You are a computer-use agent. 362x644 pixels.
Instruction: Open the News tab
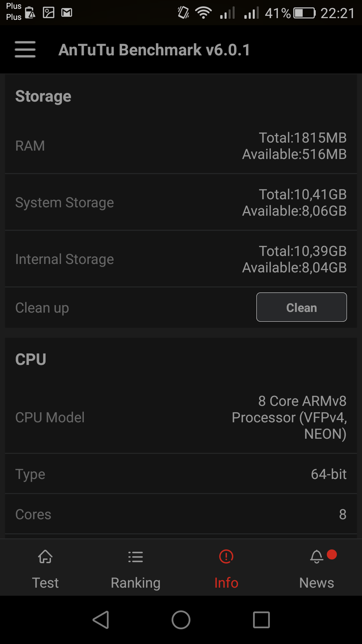pyautogui.click(x=317, y=568)
